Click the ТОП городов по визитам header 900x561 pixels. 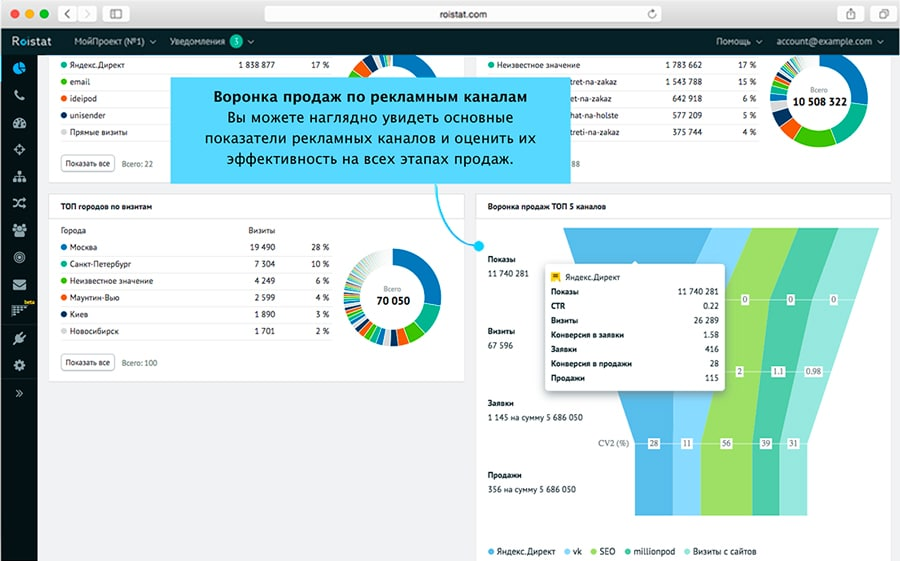[106, 206]
